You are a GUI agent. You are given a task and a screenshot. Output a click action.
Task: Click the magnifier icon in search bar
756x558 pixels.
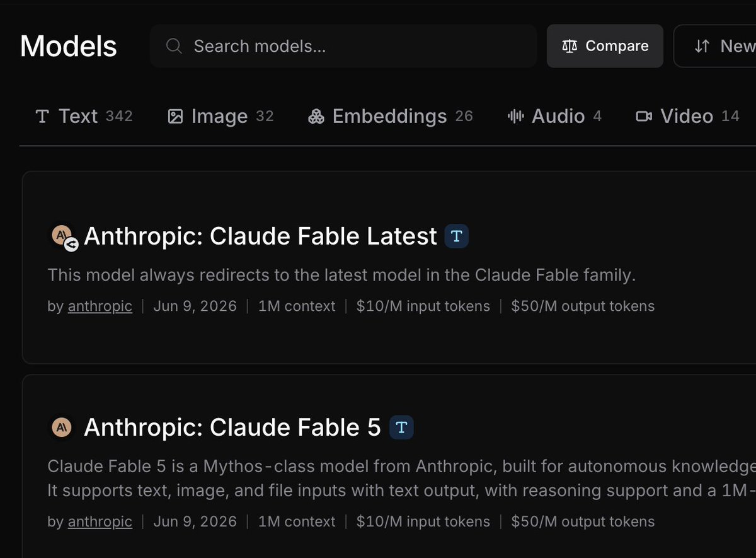174,46
